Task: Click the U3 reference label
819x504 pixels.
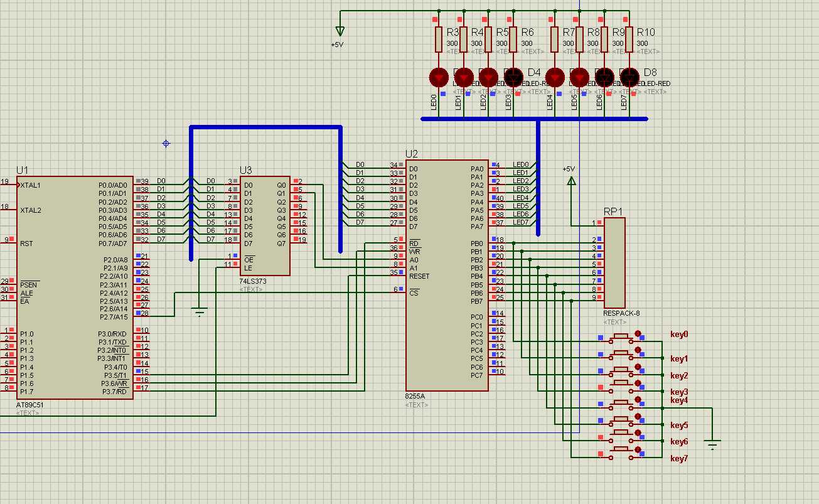Action: click(246, 170)
